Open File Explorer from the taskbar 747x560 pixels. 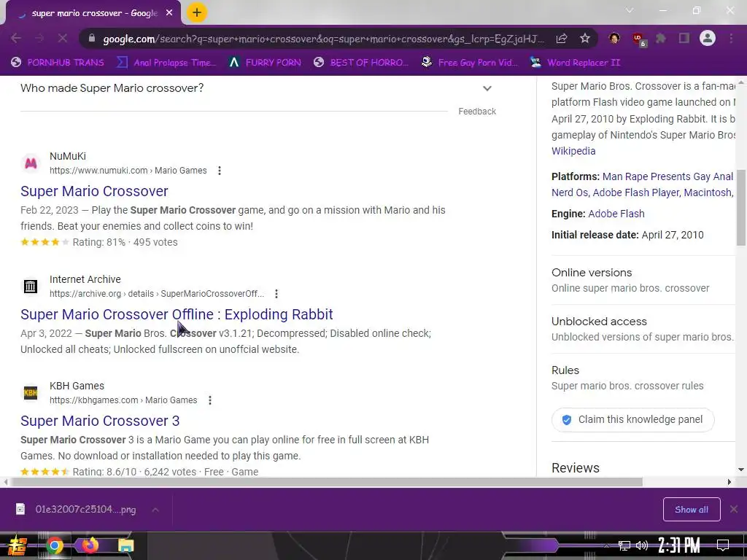(x=125, y=545)
